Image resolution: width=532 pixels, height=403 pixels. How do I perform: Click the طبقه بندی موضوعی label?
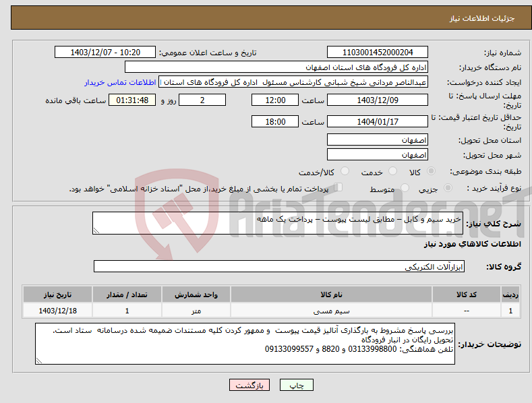click(x=485, y=171)
